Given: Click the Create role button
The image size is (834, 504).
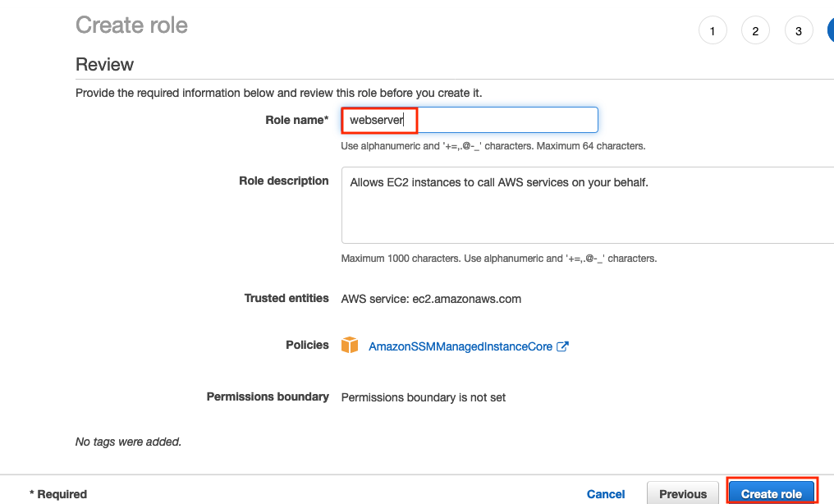Looking at the screenshot, I should coord(772,494).
